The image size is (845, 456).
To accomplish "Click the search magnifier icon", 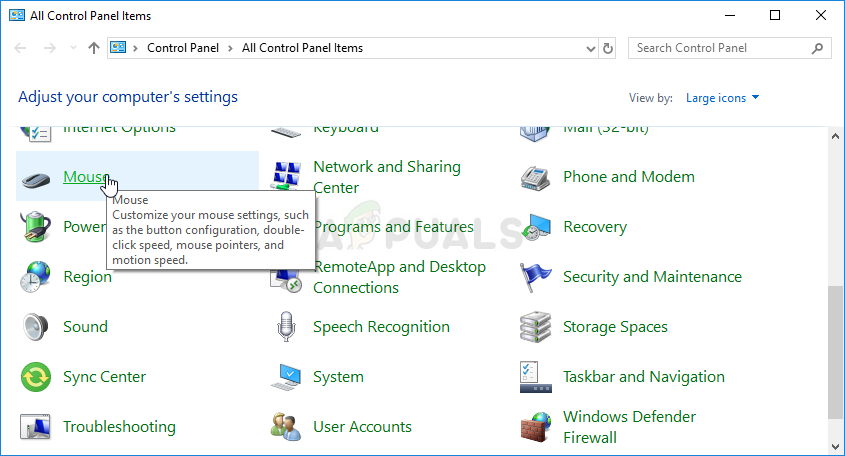I will pos(818,48).
